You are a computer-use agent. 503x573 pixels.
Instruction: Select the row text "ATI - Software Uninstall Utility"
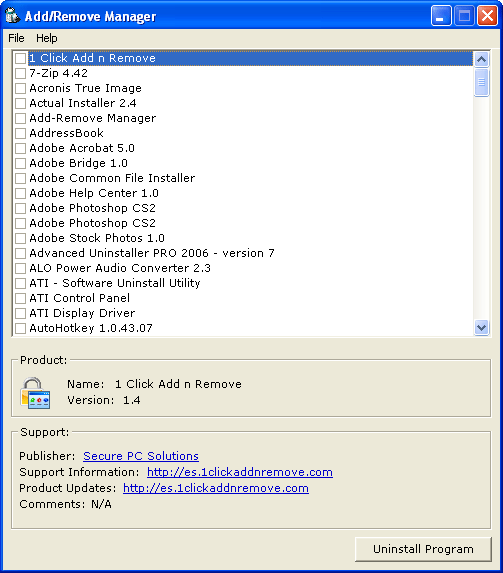(x=115, y=283)
